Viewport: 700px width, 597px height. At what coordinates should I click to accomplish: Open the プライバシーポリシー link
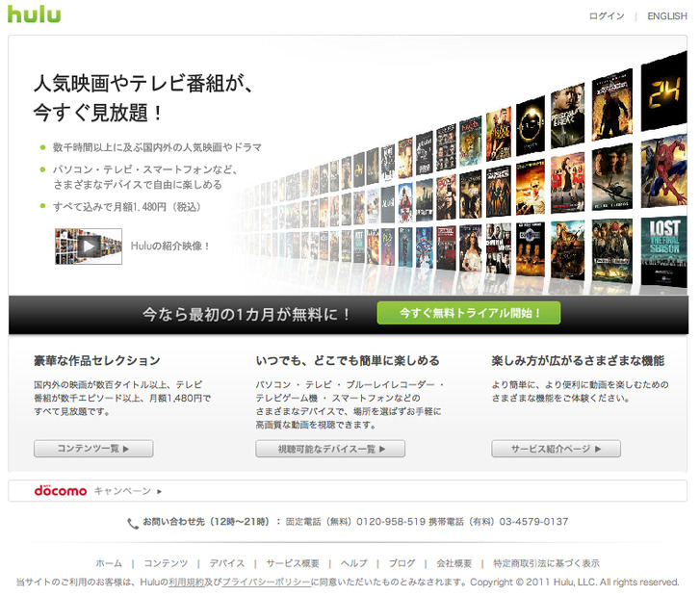tap(266, 583)
